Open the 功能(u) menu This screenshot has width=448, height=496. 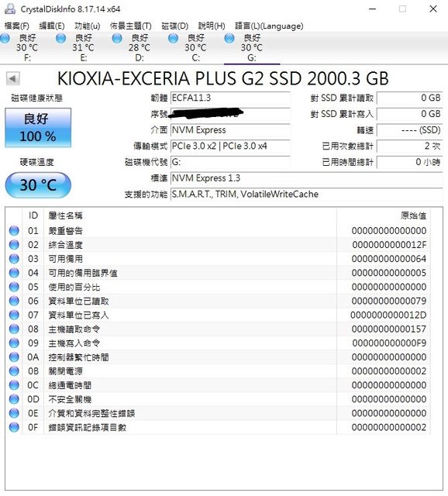pos(88,26)
